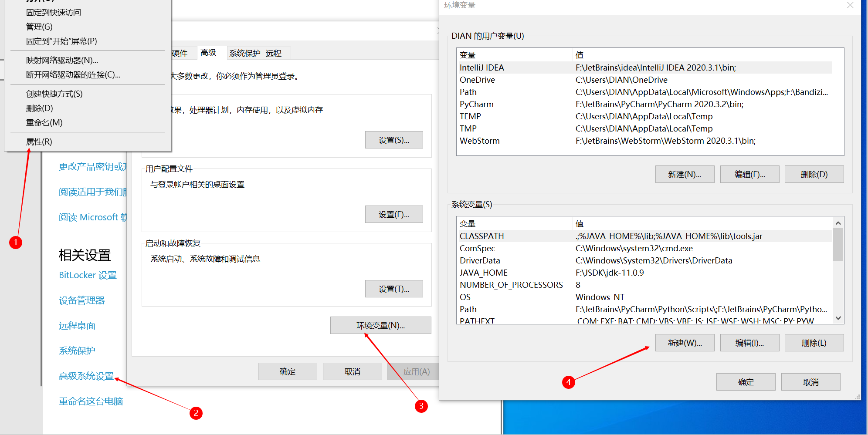Click system variables scroll up arrow
This screenshot has width=868, height=435.
pyautogui.click(x=838, y=223)
